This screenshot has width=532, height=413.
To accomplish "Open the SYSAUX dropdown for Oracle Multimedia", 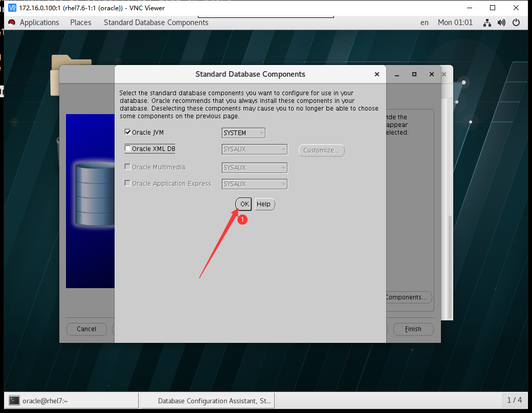I will pos(254,168).
